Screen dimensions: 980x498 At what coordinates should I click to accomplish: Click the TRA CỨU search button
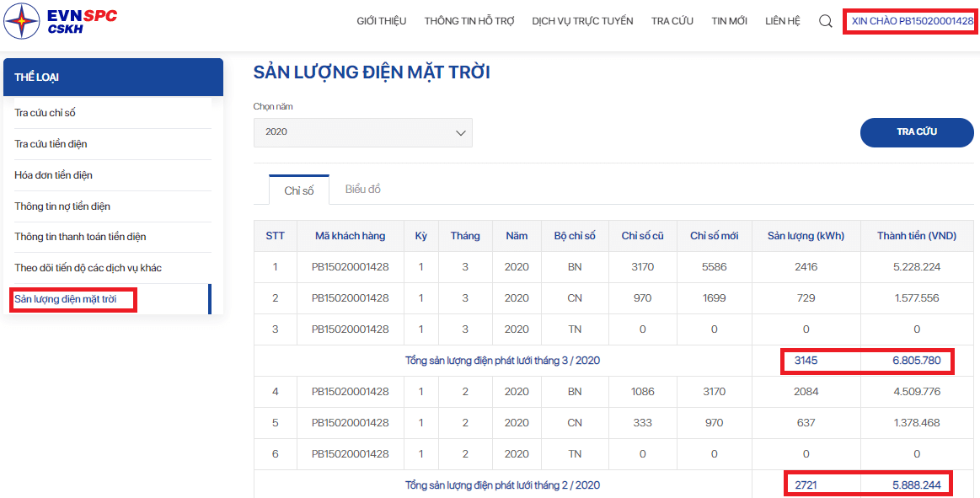coord(917,131)
